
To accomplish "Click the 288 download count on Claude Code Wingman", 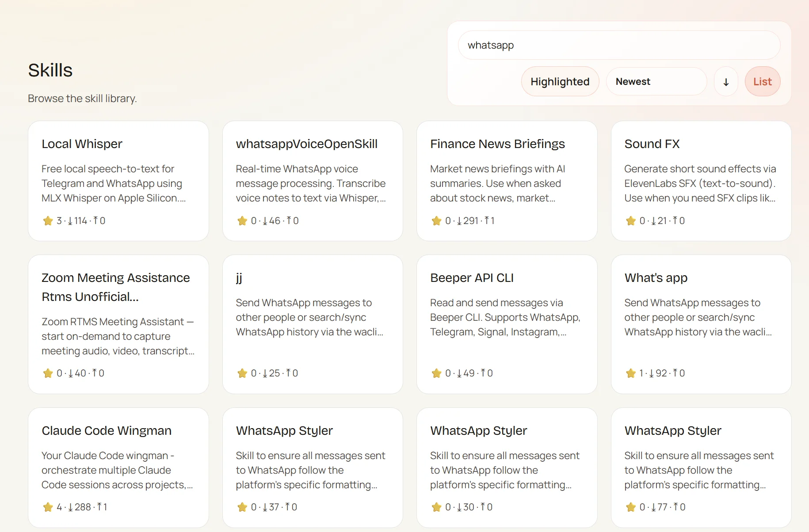I will pos(80,507).
